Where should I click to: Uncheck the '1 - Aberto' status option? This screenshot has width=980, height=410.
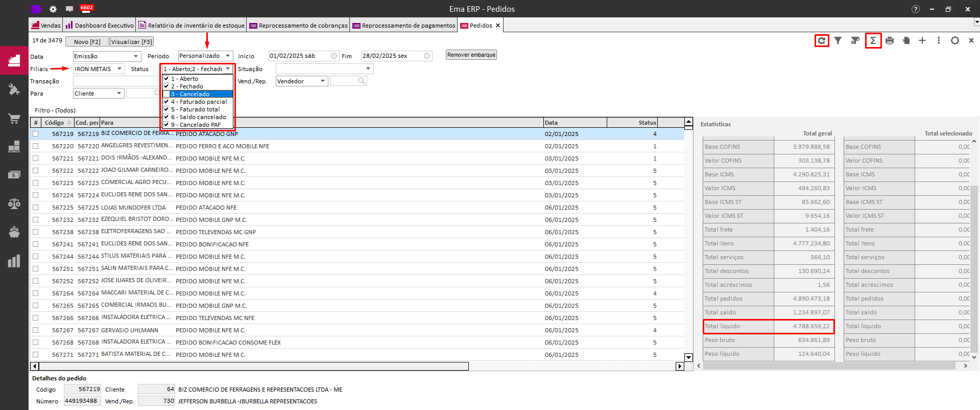(166, 79)
